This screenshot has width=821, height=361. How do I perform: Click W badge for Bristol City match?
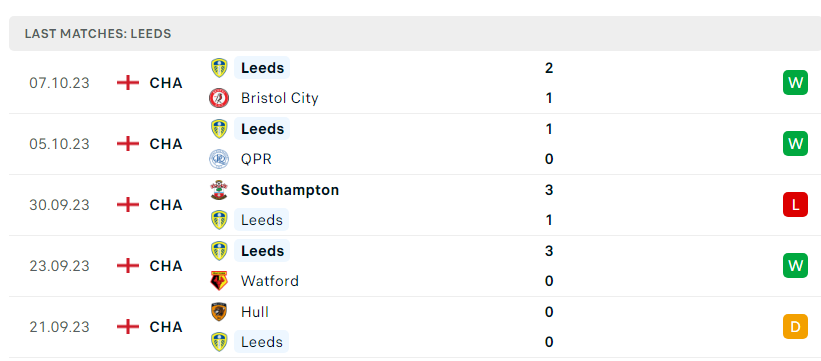(795, 83)
